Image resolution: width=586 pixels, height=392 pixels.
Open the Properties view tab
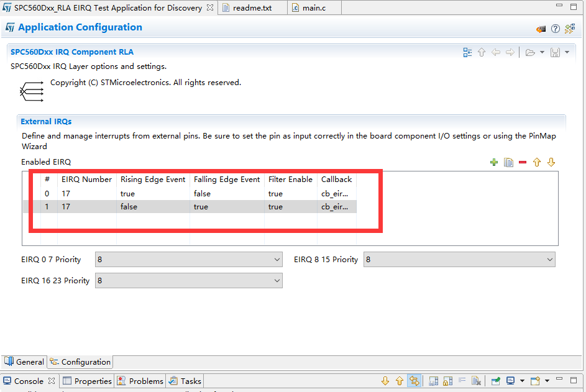point(88,381)
